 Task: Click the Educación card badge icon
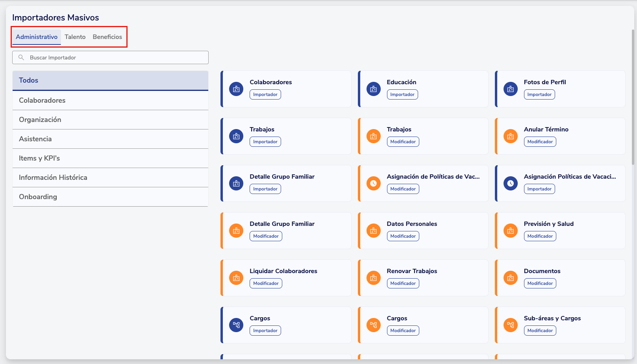[x=373, y=89]
